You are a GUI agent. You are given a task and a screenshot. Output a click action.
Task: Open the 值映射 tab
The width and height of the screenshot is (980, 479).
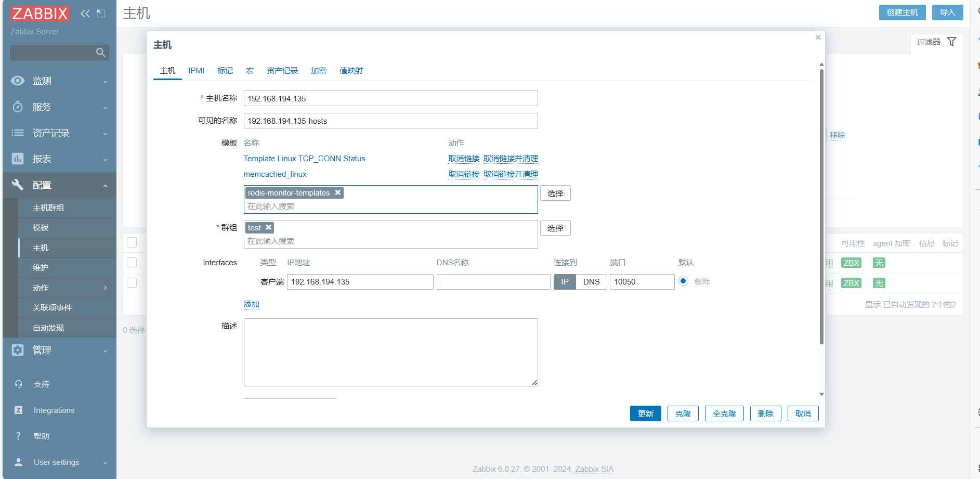[351, 71]
